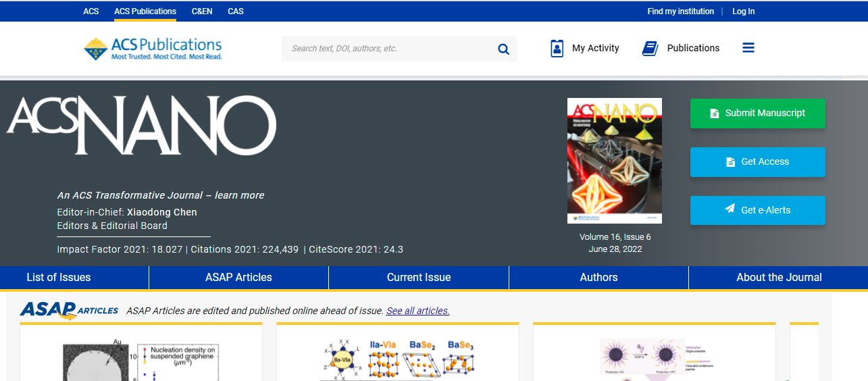Open the Volume 16 cover thumbnail

pos(614,161)
